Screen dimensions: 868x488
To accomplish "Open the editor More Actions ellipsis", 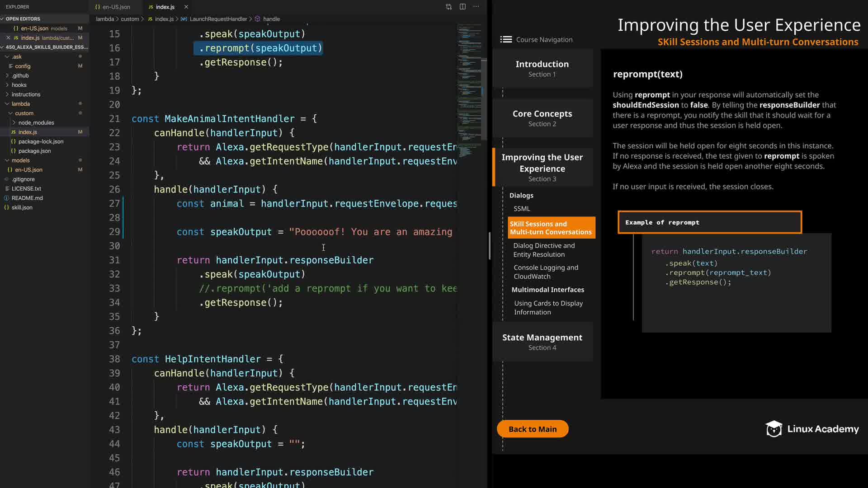I will tap(476, 7).
